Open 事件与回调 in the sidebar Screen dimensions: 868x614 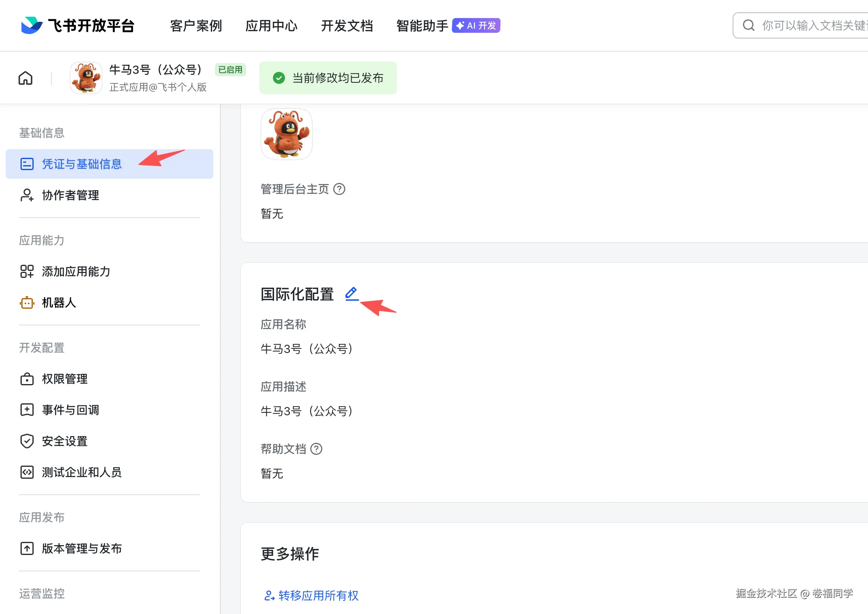click(71, 410)
